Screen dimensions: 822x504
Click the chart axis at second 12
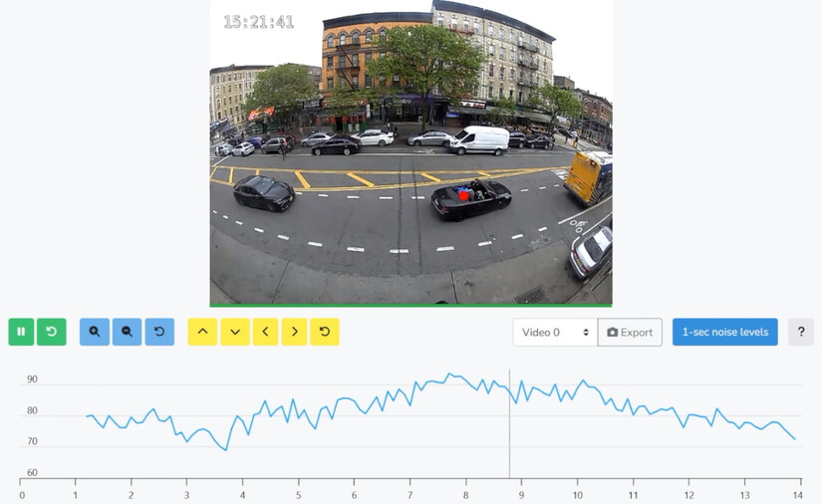click(x=688, y=495)
